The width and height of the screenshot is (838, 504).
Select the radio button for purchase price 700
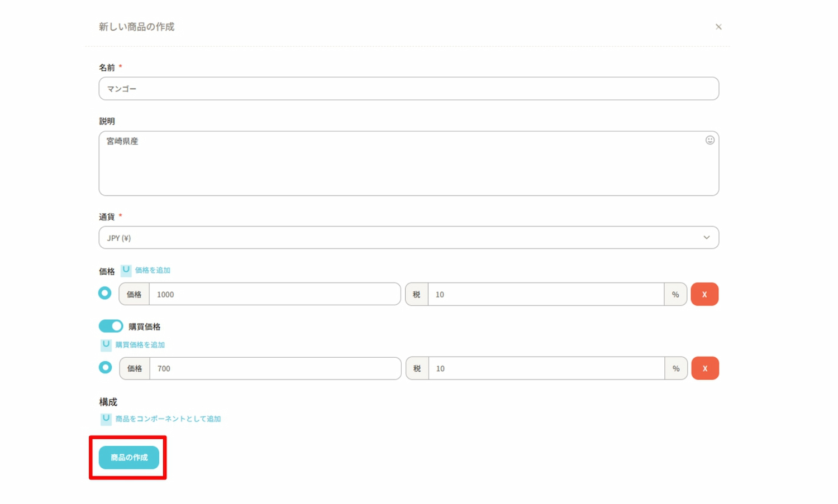[105, 367]
